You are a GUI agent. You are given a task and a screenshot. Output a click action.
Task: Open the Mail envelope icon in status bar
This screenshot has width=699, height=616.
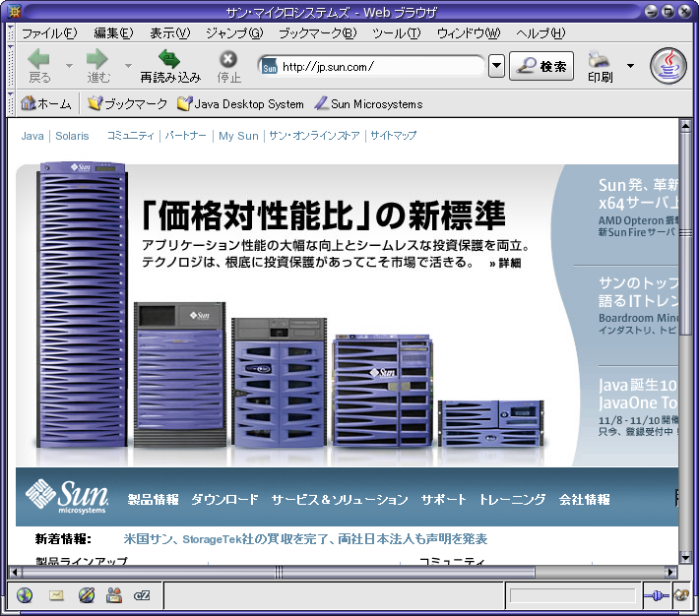(56, 595)
